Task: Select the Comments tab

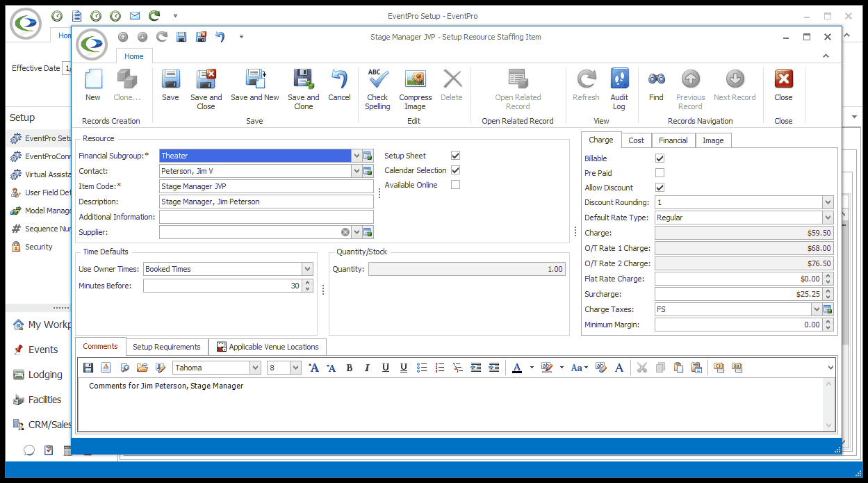Action: click(x=101, y=346)
